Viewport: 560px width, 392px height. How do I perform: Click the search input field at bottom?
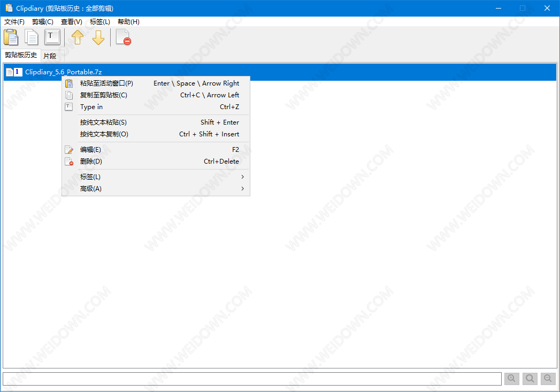(x=251, y=379)
